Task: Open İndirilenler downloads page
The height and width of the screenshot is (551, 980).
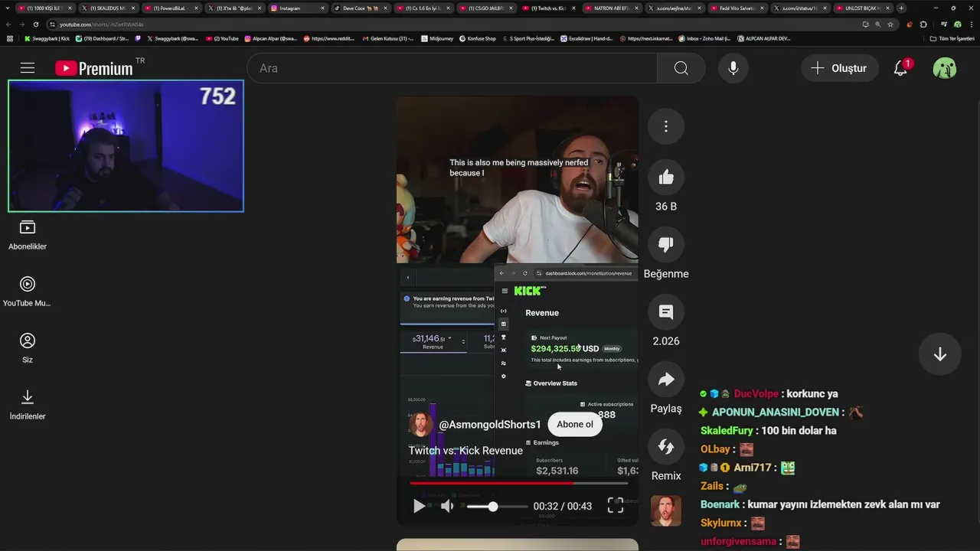Action: (x=28, y=405)
